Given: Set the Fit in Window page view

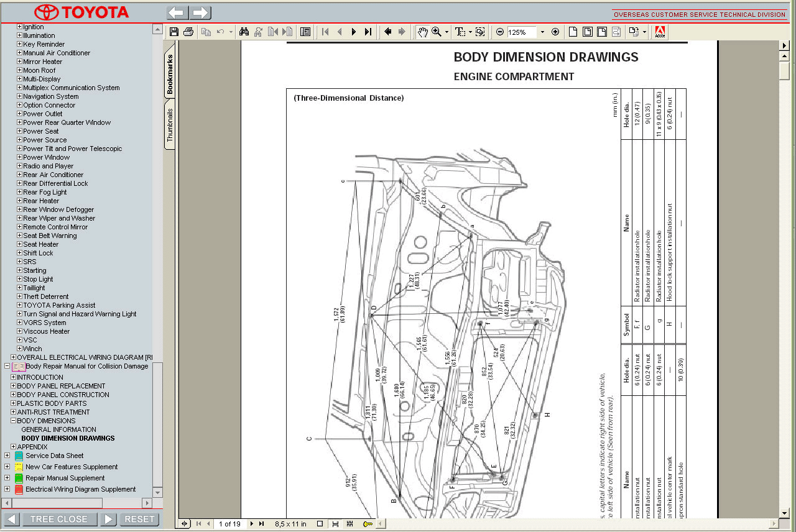Looking at the screenshot, I should click(588, 32).
